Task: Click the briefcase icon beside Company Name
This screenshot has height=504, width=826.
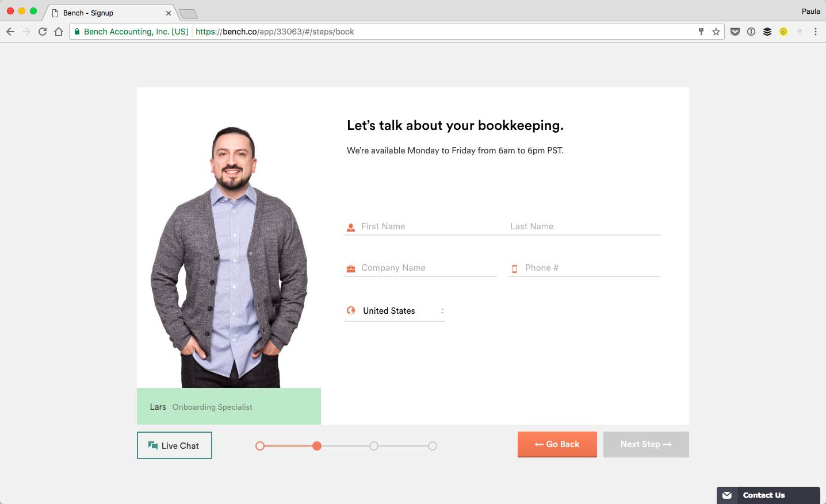Action: pyautogui.click(x=351, y=268)
